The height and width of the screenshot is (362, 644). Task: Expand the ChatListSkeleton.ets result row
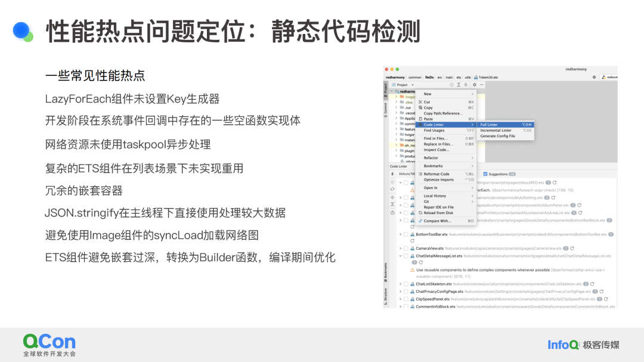pos(401,284)
